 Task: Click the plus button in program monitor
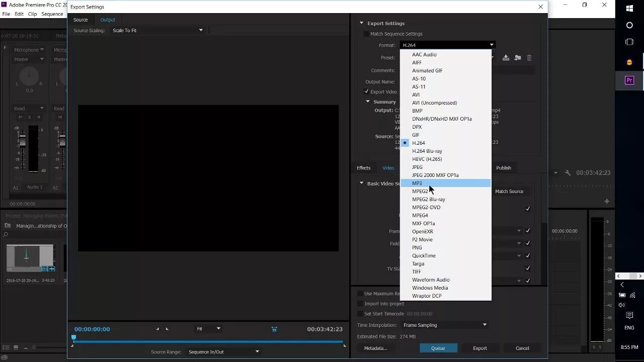pyautogui.click(x=607, y=202)
